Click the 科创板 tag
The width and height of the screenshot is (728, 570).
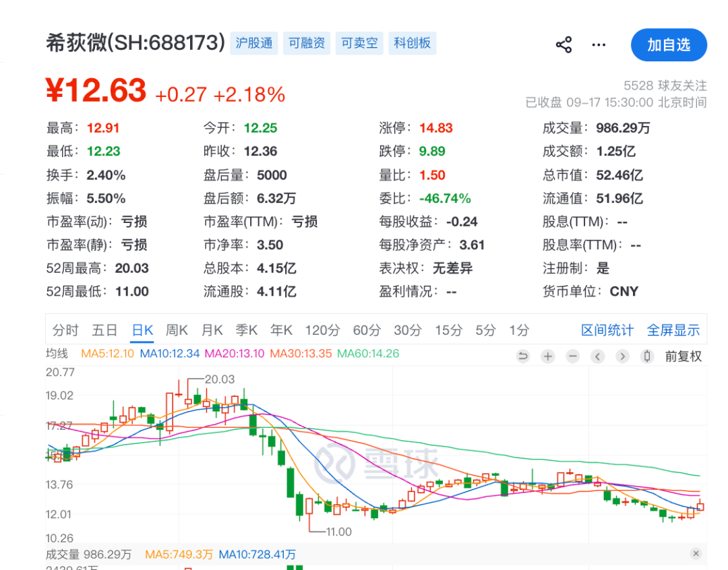pos(413,43)
